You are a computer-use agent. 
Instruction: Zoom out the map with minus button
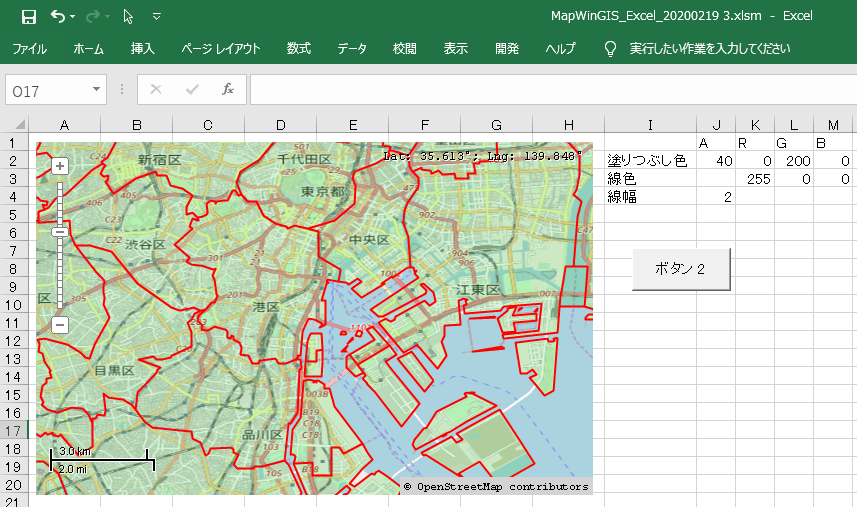(60, 325)
